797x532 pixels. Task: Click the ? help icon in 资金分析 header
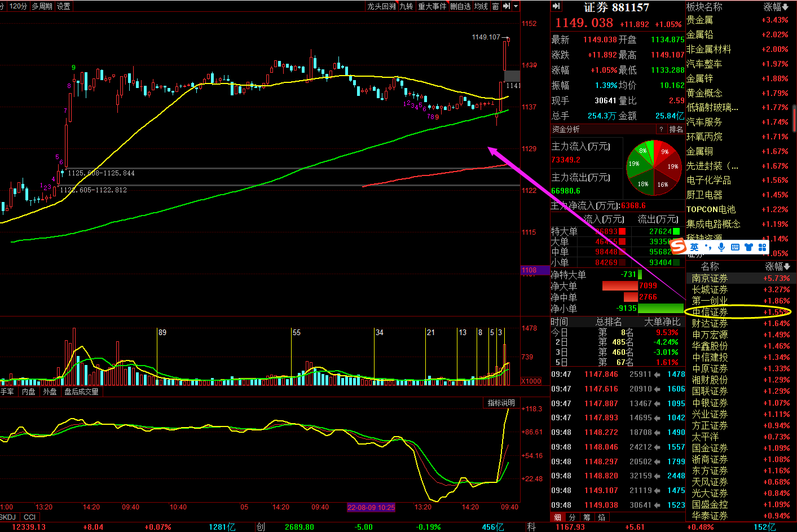[661, 129]
